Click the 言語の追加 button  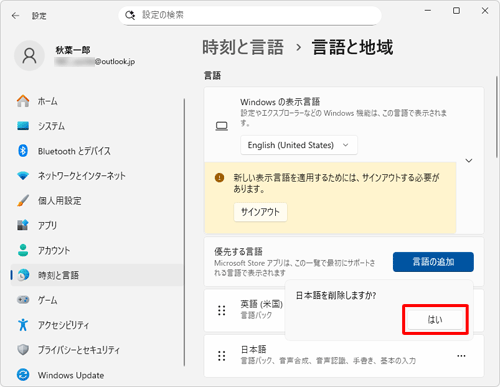pyautogui.click(x=433, y=262)
